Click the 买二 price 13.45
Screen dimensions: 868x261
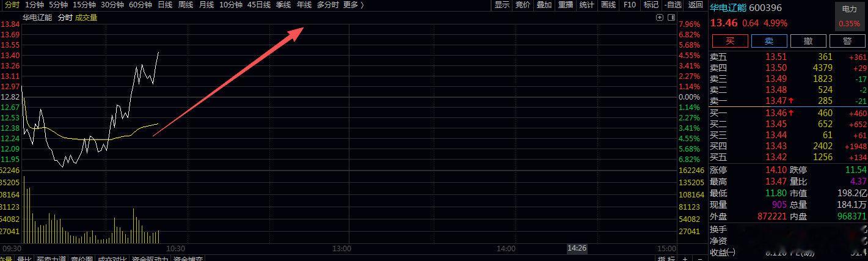click(x=776, y=124)
